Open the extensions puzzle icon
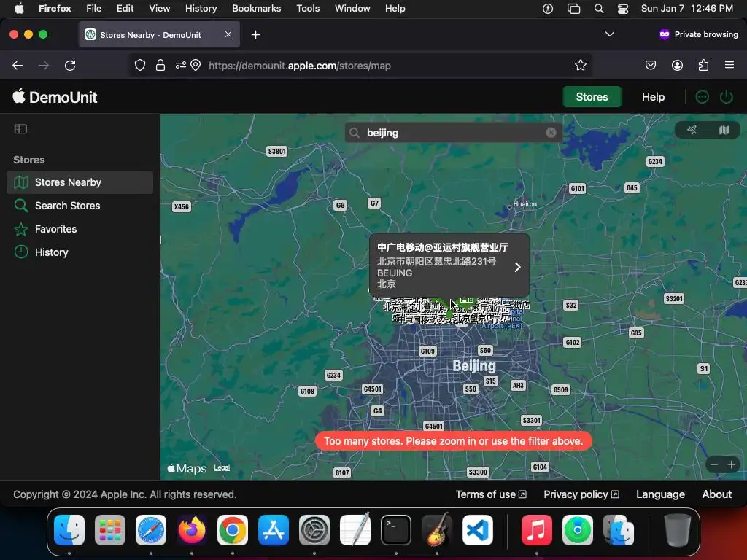The height and width of the screenshot is (560, 747). point(703,65)
